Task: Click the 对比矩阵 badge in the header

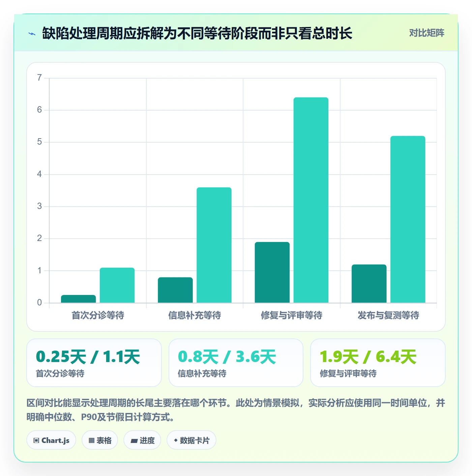Action: (x=426, y=33)
